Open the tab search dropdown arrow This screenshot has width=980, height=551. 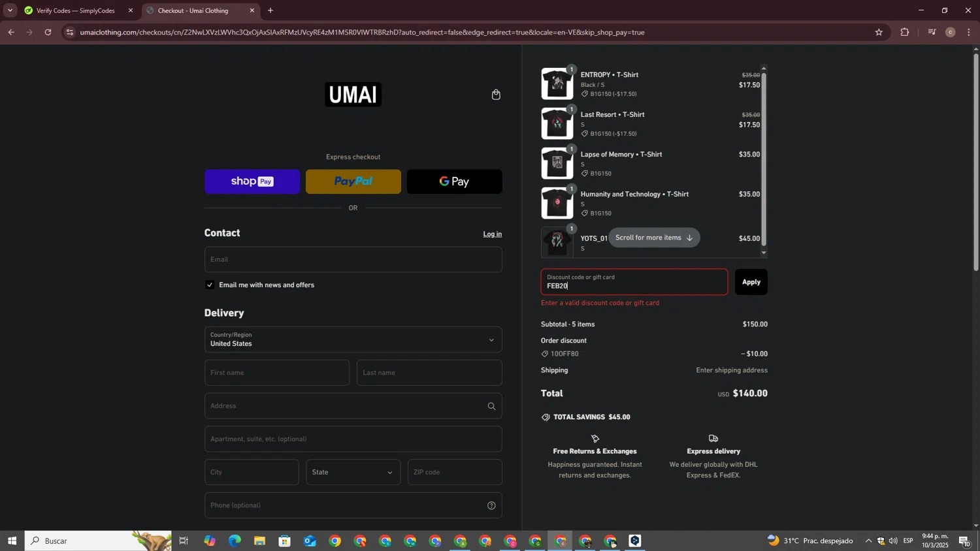coord(10,10)
